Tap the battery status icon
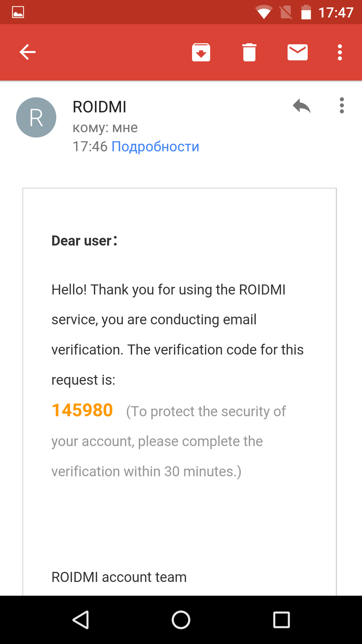Image resolution: width=362 pixels, height=644 pixels. (x=306, y=13)
